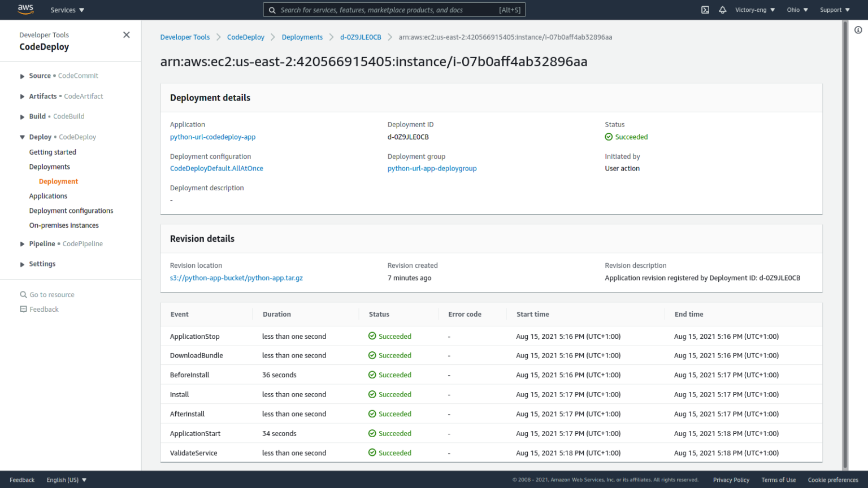868x488 pixels.
Task: Open the English (US) language dropdown
Action: 66,480
